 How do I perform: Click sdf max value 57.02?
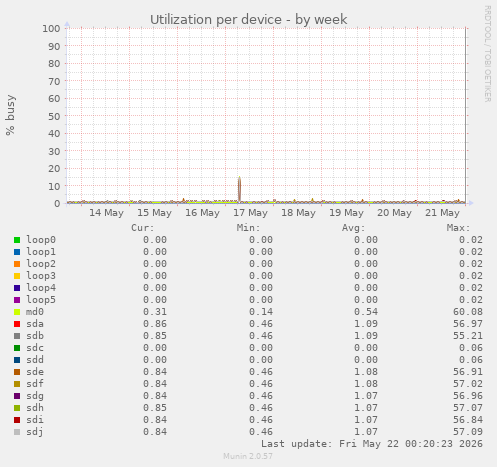[x=468, y=384]
